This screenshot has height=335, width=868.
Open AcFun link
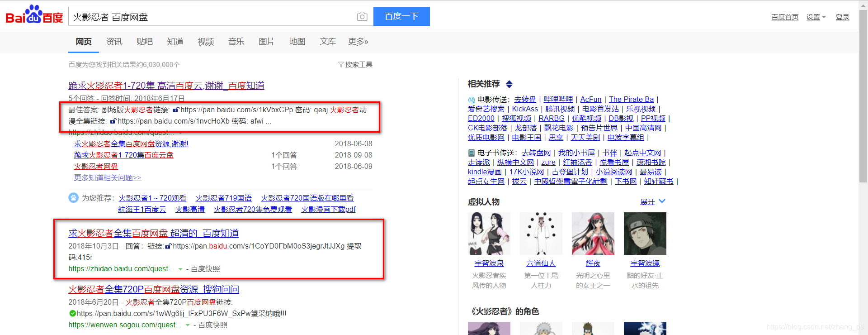point(591,99)
